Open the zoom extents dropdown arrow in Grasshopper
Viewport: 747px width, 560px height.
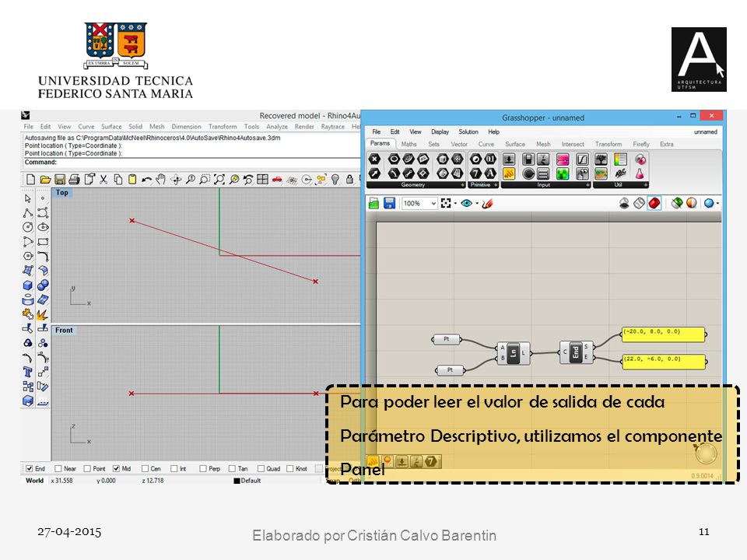click(455, 204)
